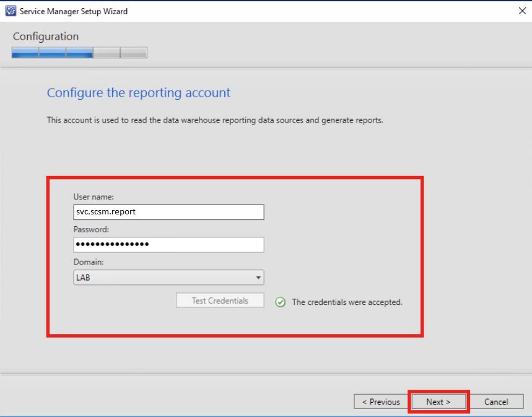Screen dimensions: 532x417
Task: Click 'The credentials were accepted' message
Action: 347,302
